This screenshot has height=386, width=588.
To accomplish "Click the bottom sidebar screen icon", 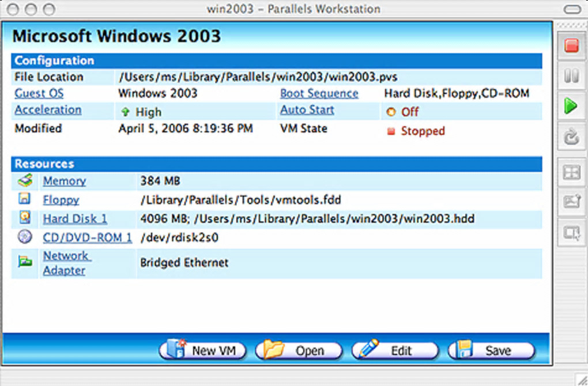I will pos(571,233).
